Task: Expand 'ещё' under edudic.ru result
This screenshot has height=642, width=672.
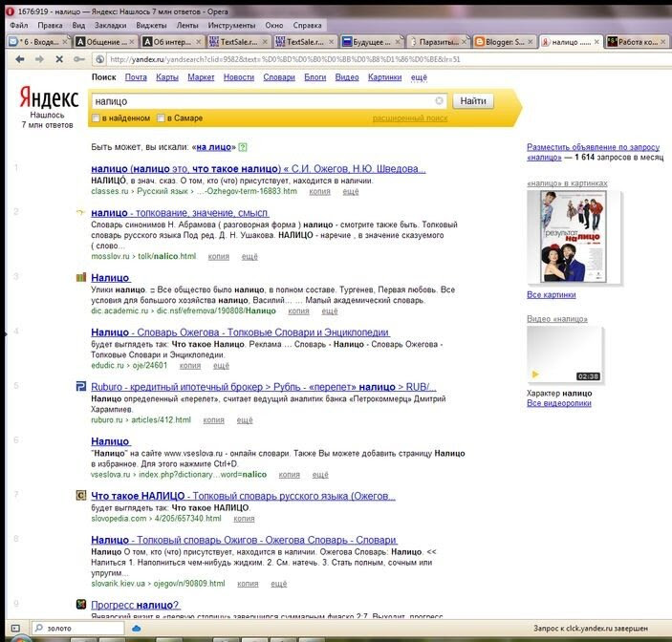Action: coord(221,366)
